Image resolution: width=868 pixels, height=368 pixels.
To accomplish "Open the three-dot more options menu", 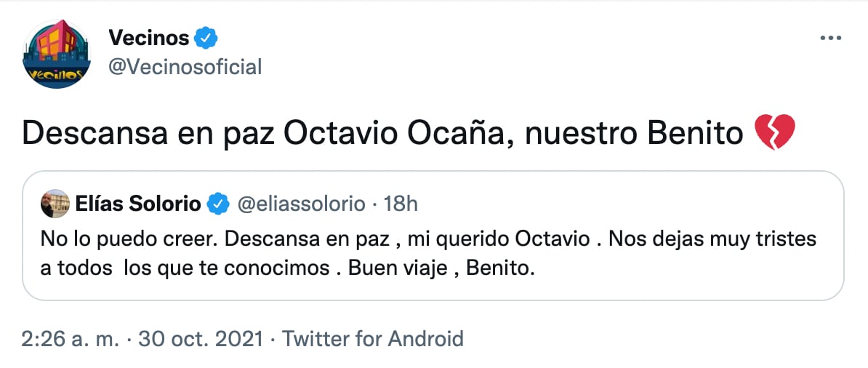I will [x=829, y=39].
